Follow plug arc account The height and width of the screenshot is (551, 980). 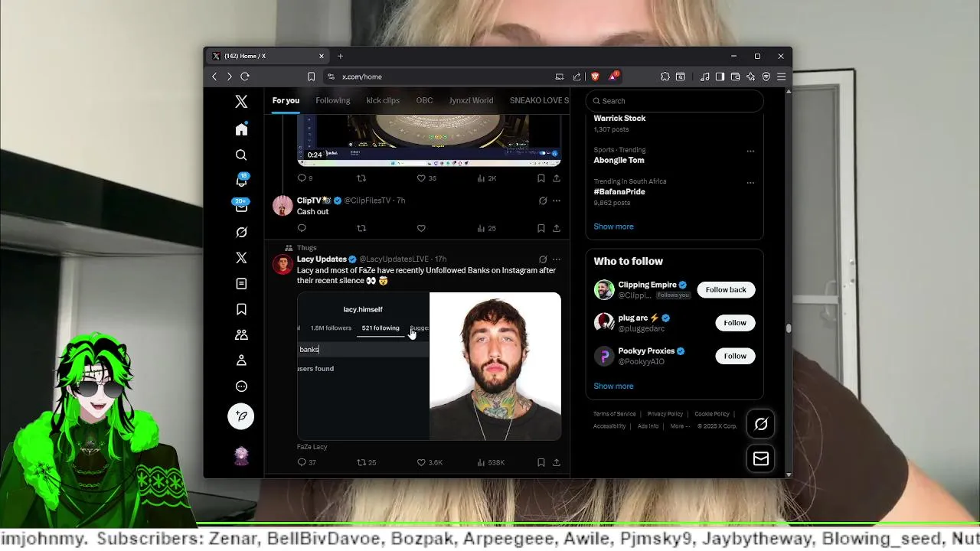(x=735, y=323)
